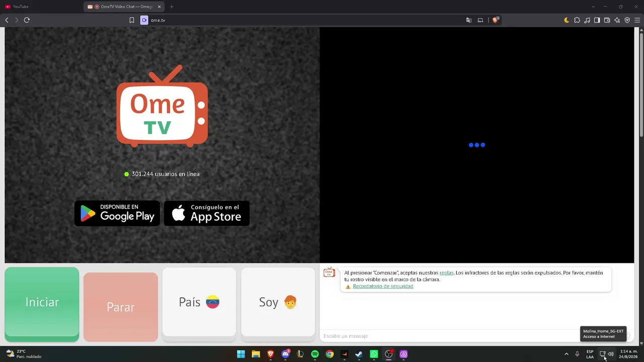Open Steam from the taskbar
The width and height of the screenshot is (644, 362).
click(359, 354)
